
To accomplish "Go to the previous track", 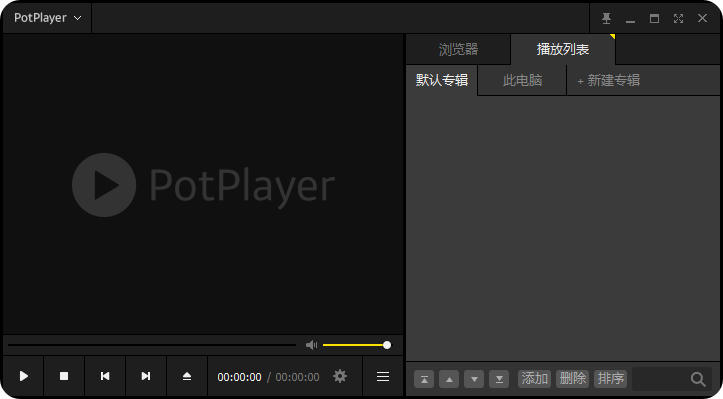I will click(105, 376).
